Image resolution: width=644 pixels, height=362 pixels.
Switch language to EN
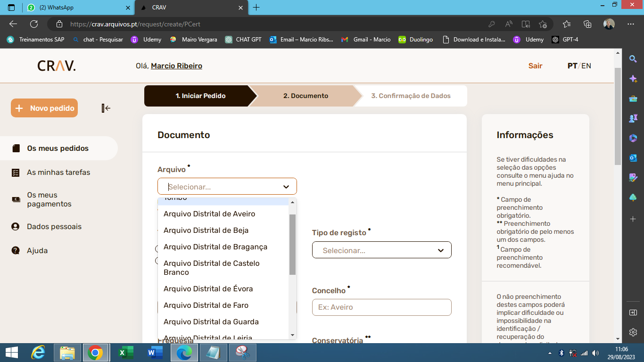tap(586, 66)
